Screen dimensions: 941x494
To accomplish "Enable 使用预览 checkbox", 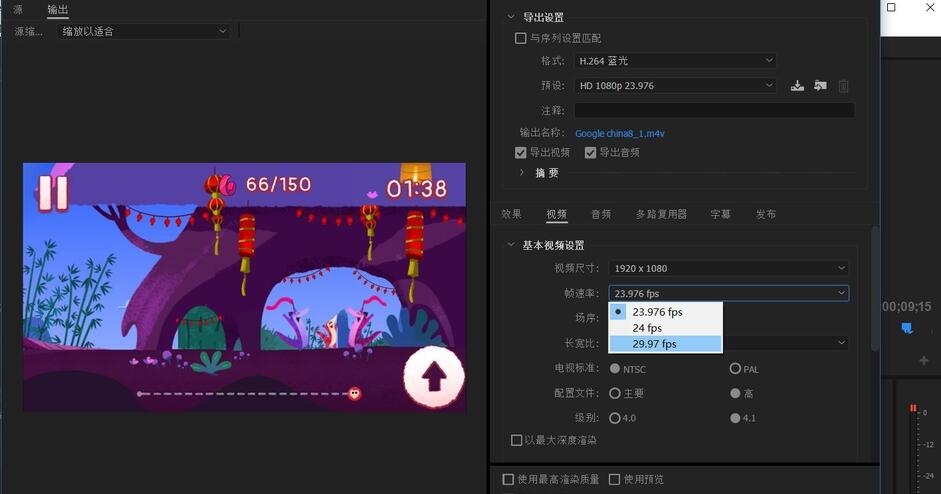I will (614, 479).
